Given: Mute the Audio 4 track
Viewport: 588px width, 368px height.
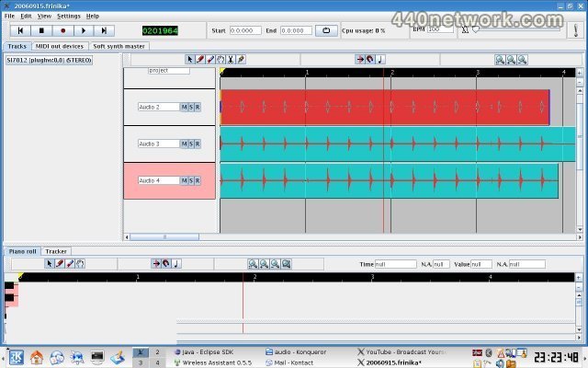Looking at the screenshot, I should 184,180.
